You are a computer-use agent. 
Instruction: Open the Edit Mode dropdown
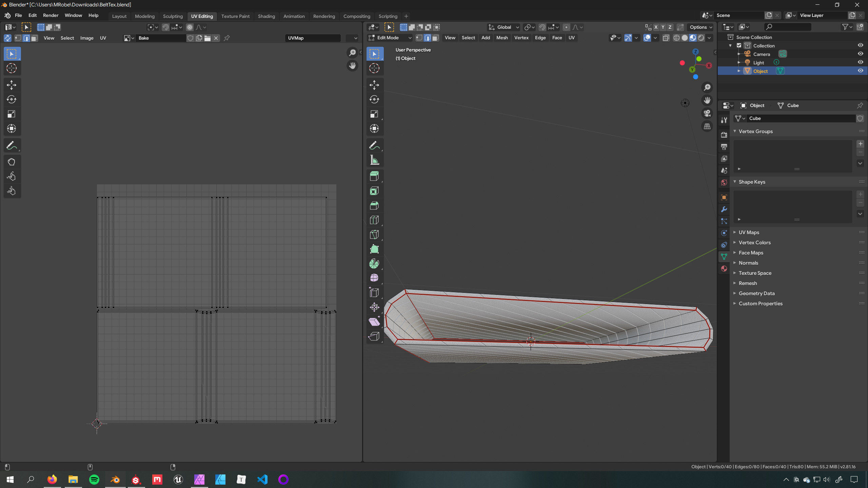[x=390, y=38]
